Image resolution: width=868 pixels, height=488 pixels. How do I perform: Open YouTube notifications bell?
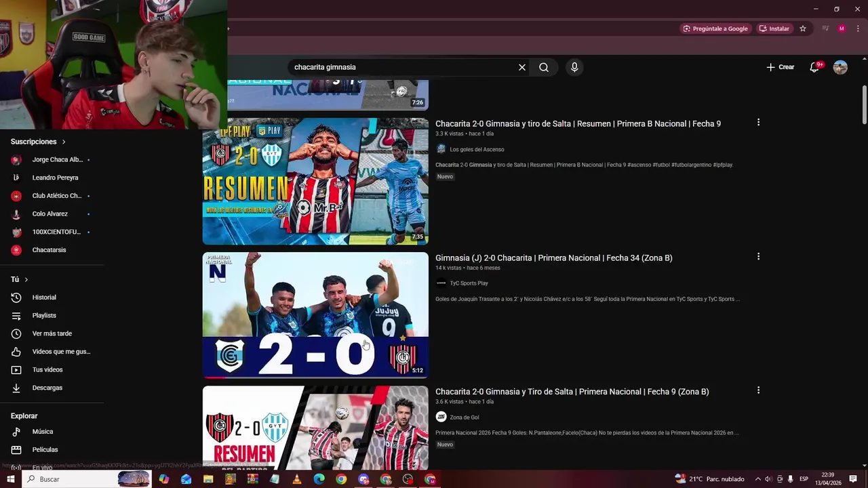click(815, 67)
